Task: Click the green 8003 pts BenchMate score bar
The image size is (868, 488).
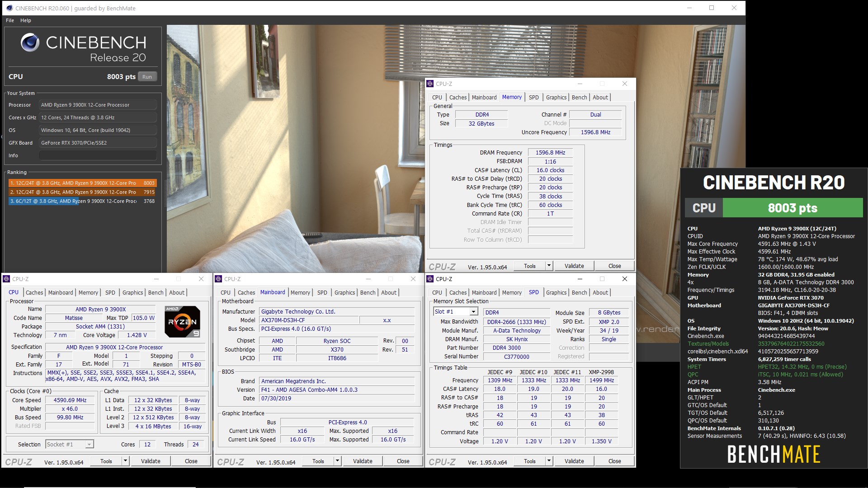Action: click(x=793, y=208)
